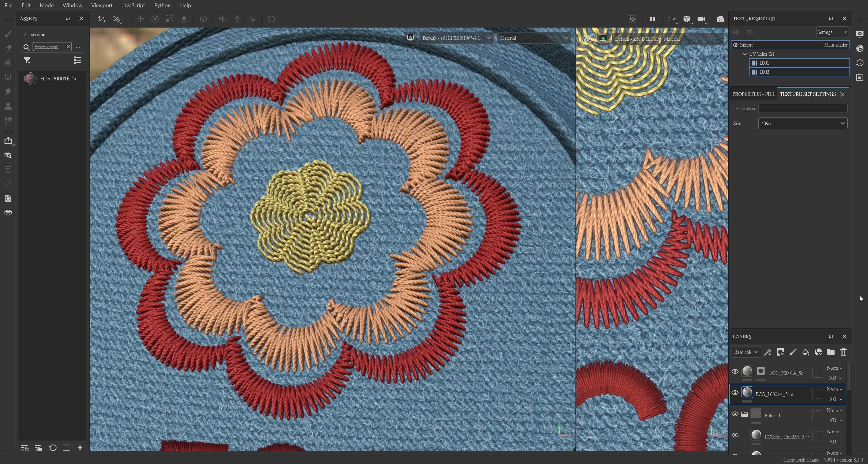Collapse the UV Tiles (2) tree

745,54
